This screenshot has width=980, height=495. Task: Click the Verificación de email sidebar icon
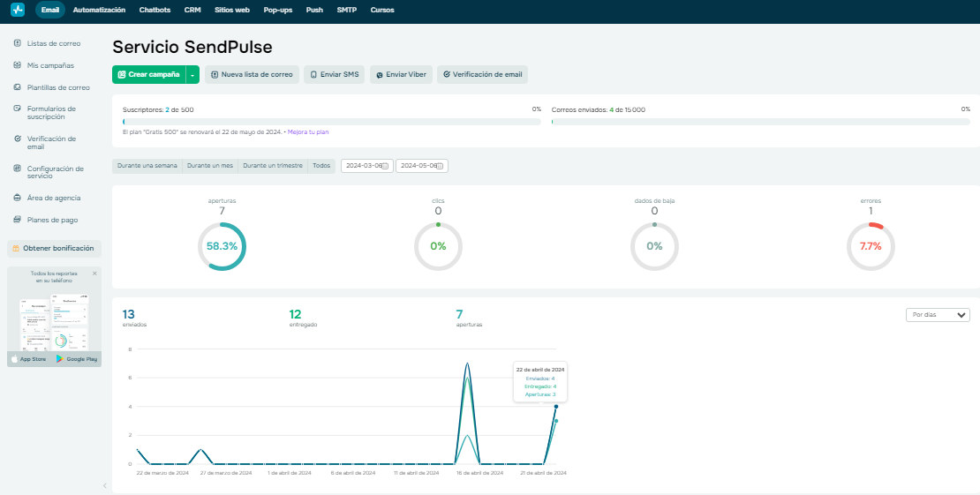click(x=18, y=139)
